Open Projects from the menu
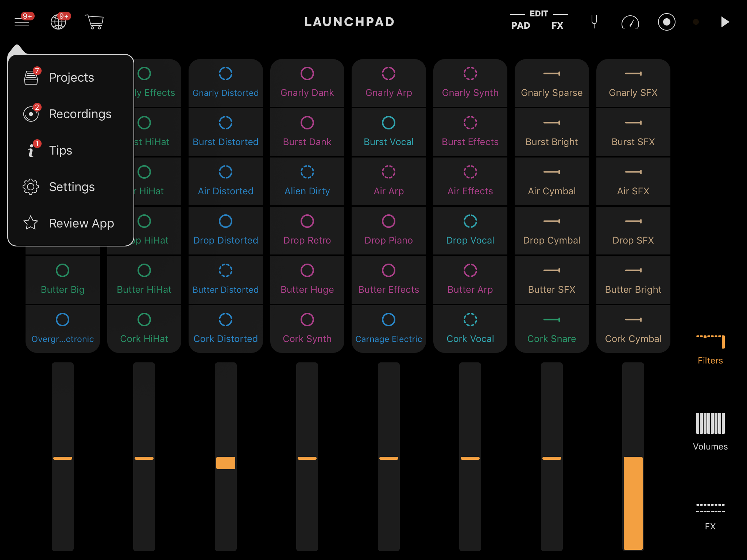 71,77
